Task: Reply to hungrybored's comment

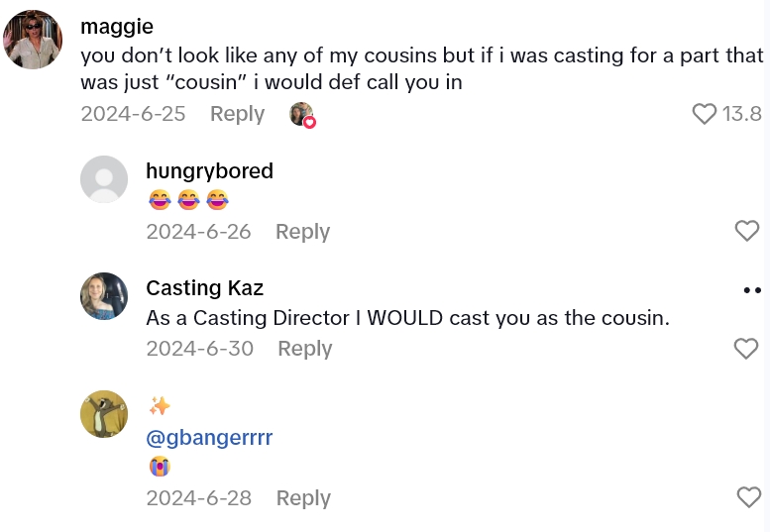Action: (x=302, y=231)
